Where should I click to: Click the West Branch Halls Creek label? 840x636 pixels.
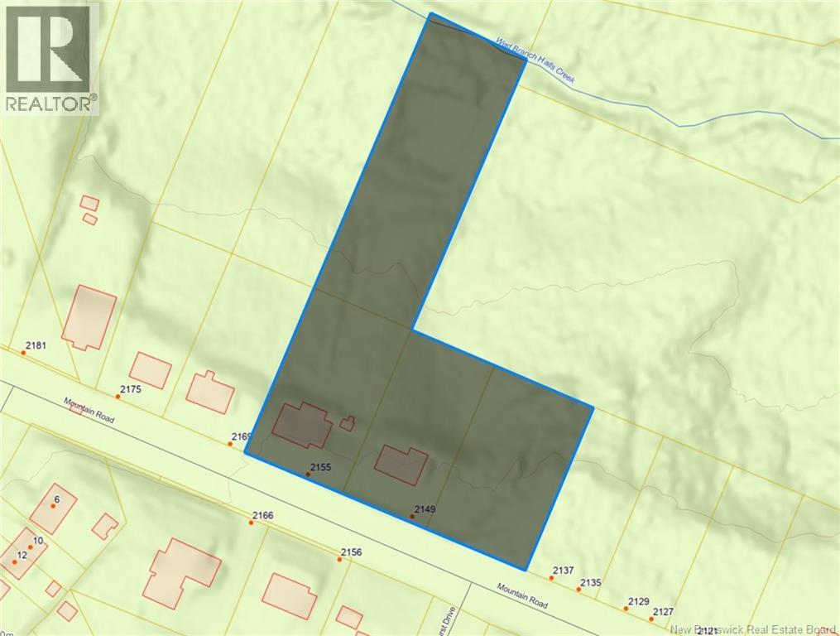tap(535, 60)
